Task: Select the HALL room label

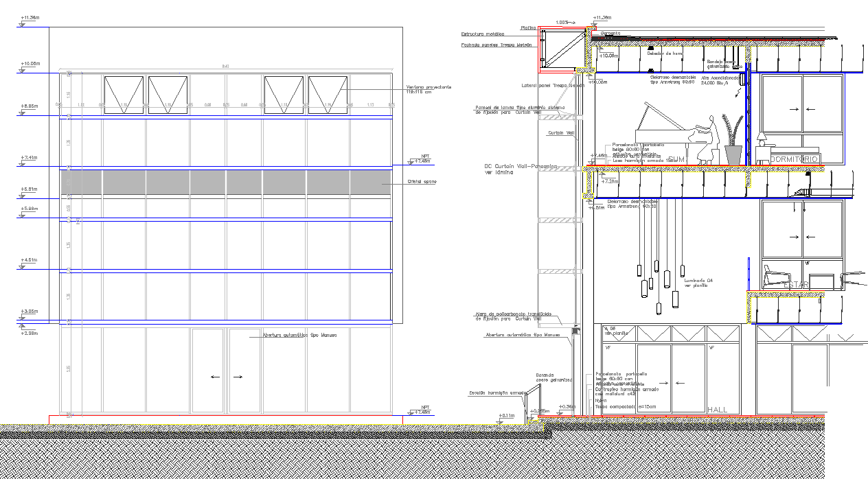Action: click(x=717, y=410)
